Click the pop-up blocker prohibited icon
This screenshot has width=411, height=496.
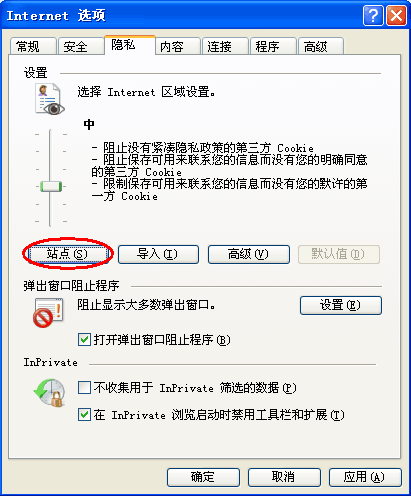click(x=48, y=313)
